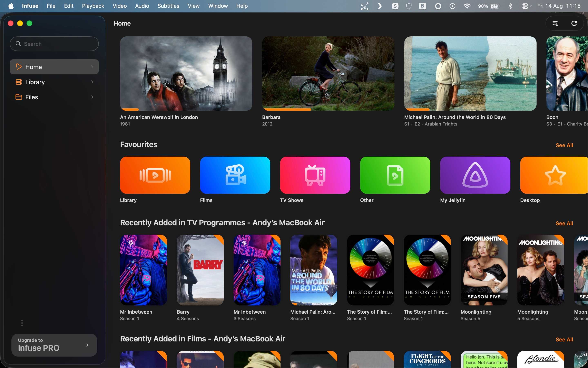The height and width of the screenshot is (368, 588).
Task: Open the View menu
Action: click(x=193, y=6)
